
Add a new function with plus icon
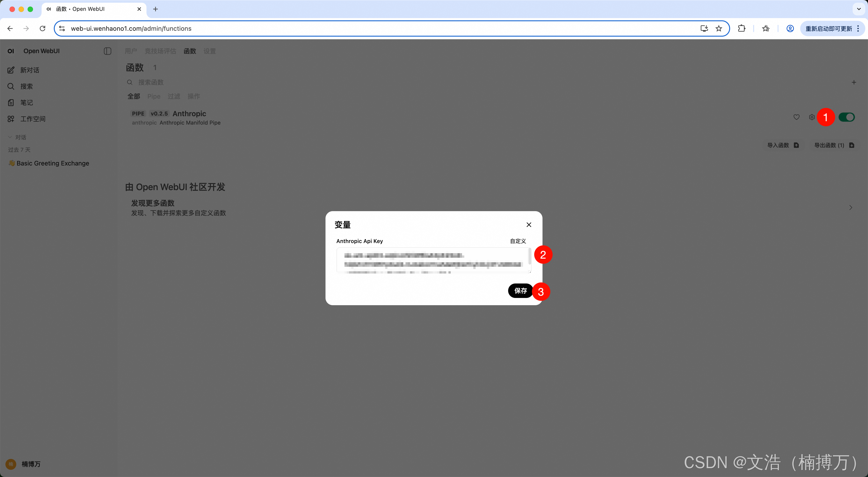[x=854, y=82]
